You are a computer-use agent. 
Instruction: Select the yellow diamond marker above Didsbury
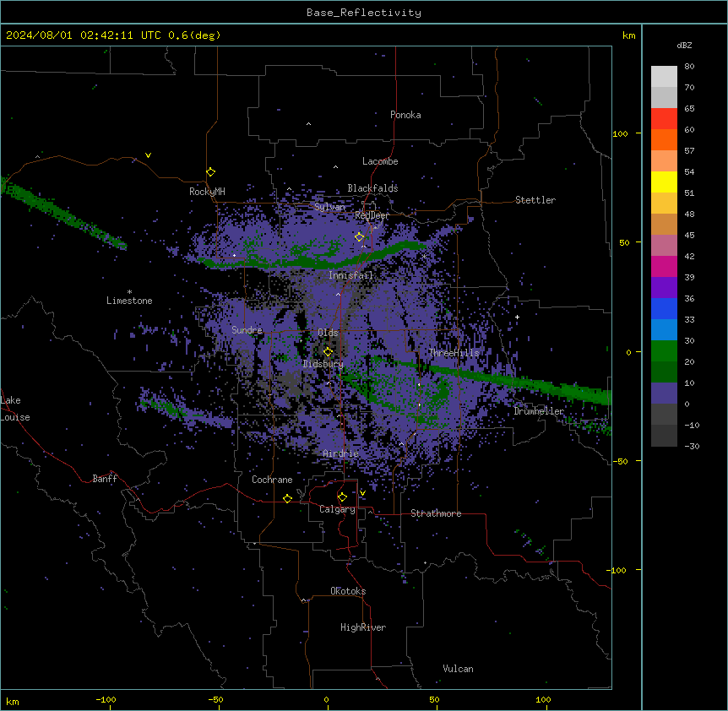tap(328, 352)
